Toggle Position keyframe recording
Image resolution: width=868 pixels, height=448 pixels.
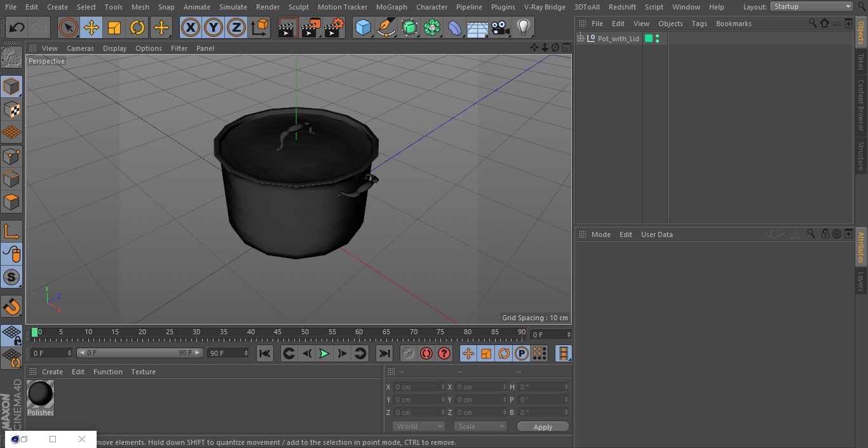click(x=468, y=353)
